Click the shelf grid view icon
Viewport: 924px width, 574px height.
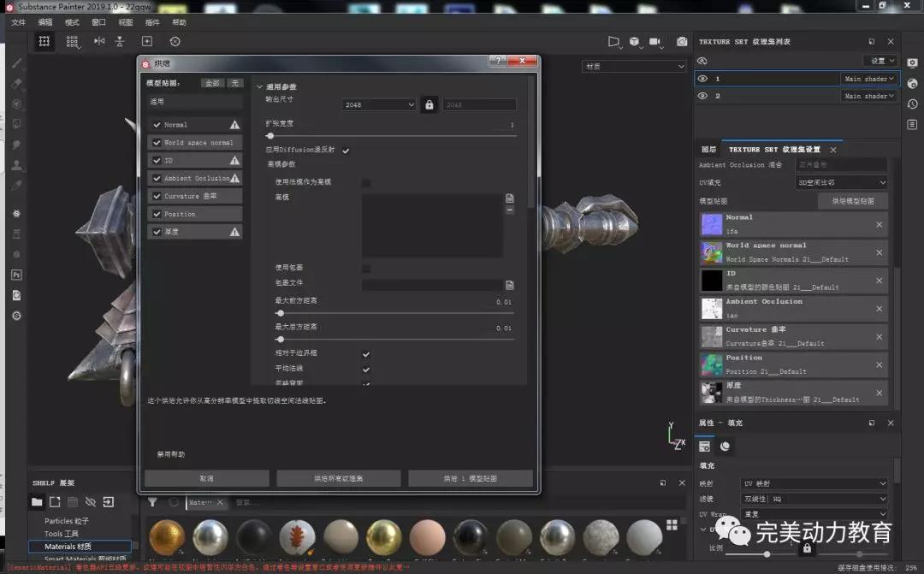point(672,524)
